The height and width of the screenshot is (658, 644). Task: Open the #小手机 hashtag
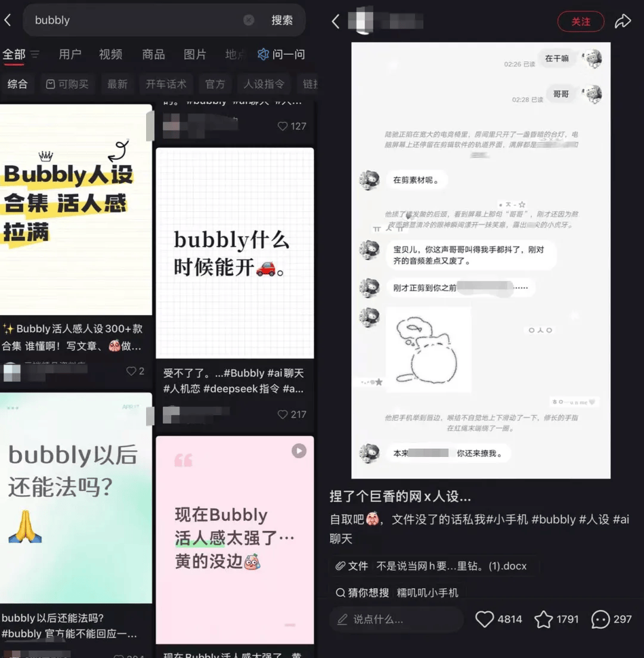507,520
